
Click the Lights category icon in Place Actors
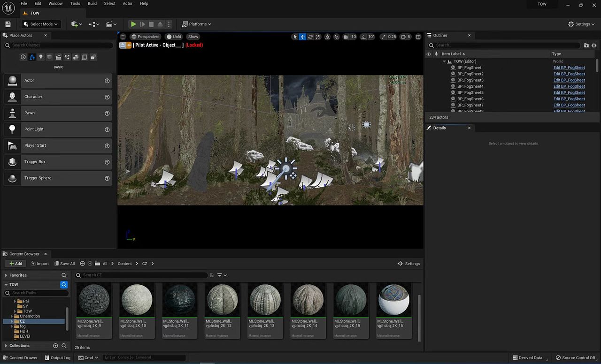coord(41,57)
